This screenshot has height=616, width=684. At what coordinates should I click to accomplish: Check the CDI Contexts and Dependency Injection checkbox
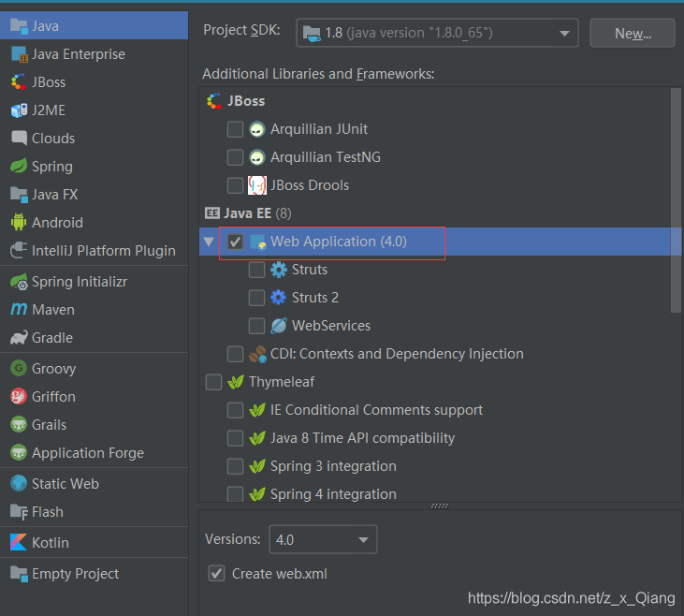tap(235, 354)
